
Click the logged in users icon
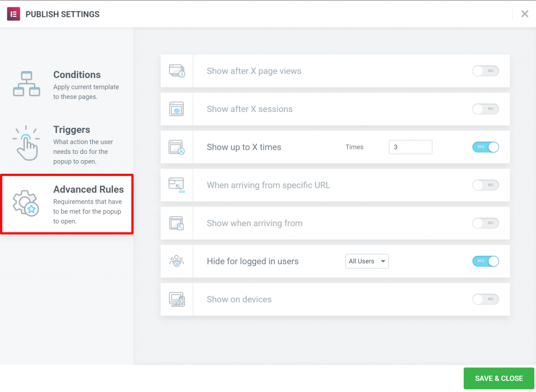pyautogui.click(x=177, y=261)
